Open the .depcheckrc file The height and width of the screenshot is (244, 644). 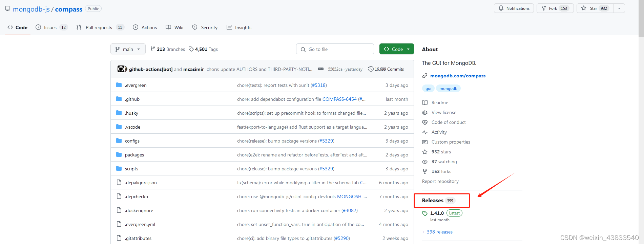(x=137, y=196)
